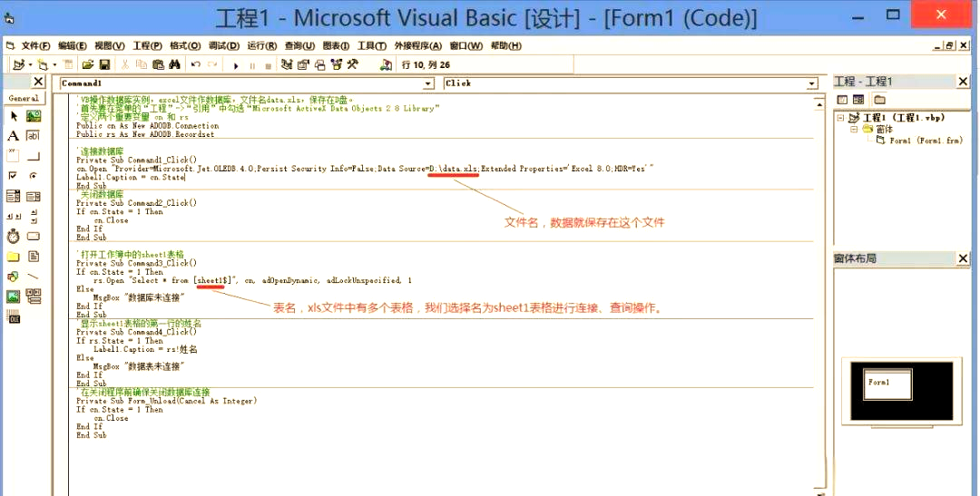The height and width of the screenshot is (496, 980).
Task: Select the Line control in the toolbox
Action: pos(34,277)
